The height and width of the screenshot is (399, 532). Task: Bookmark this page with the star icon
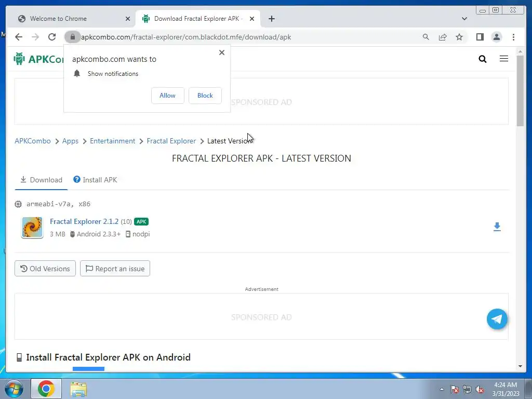point(459,37)
